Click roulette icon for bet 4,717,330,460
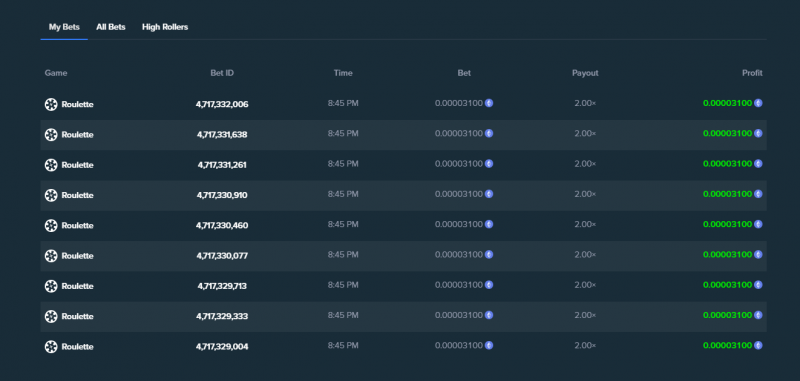Image resolution: width=800 pixels, height=381 pixels. pyautogui.click(x=51, y=225)
